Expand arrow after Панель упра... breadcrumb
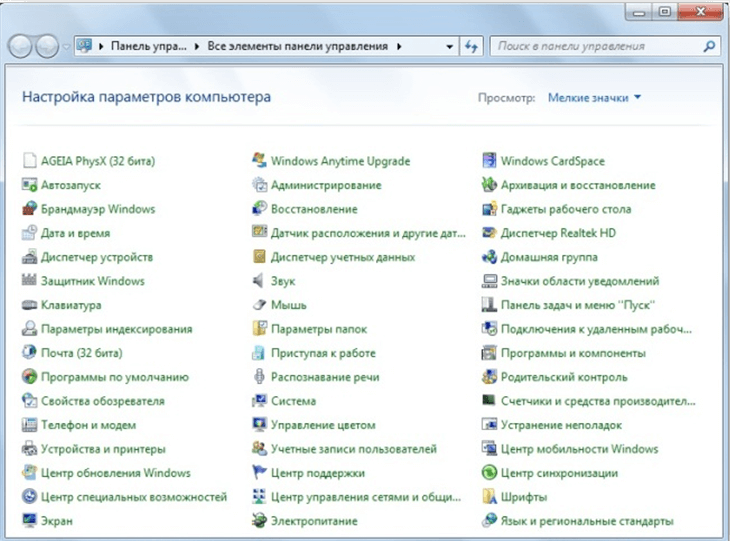Viewport: 730px width, 541px height. [197, 47]
